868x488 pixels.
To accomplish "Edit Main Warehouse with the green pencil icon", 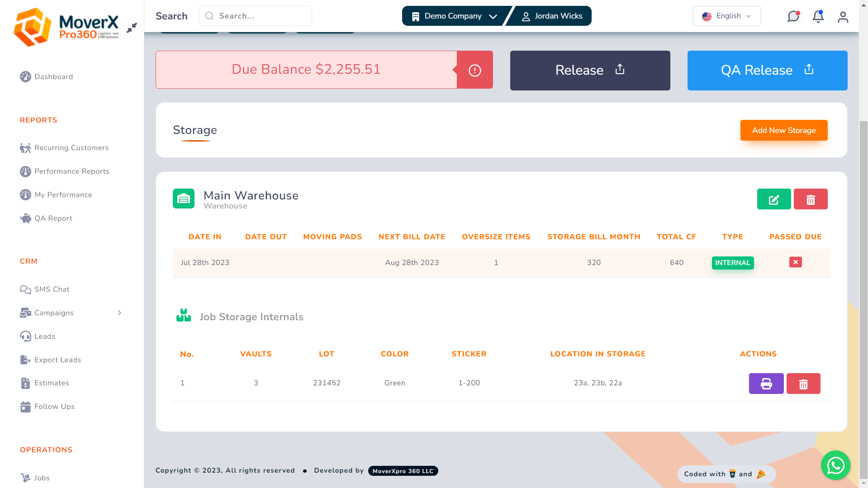I will 773,199.
